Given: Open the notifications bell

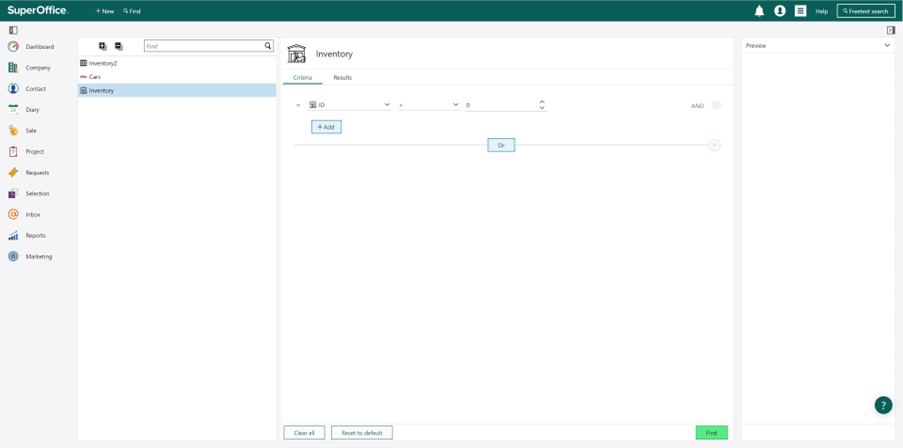Looking at the screenshot, I should pos(759,11).
